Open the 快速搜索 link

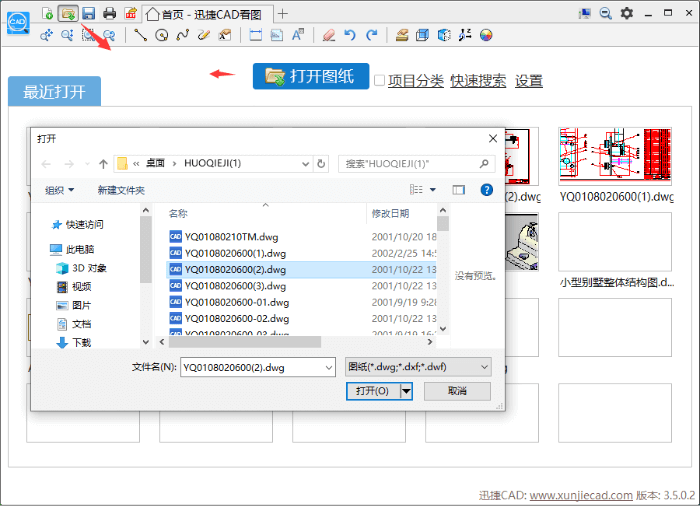pyautogui.click(x=478, y=81)
